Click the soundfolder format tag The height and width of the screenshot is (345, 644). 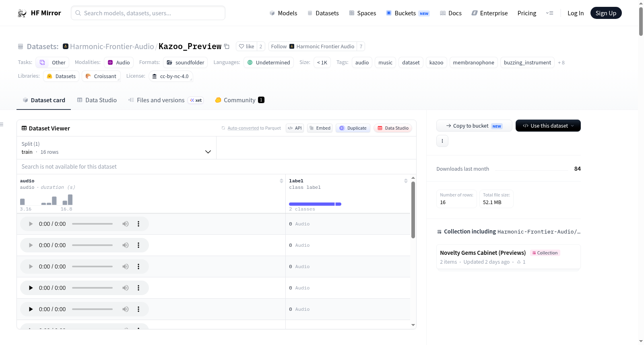[x=186, y=63]
